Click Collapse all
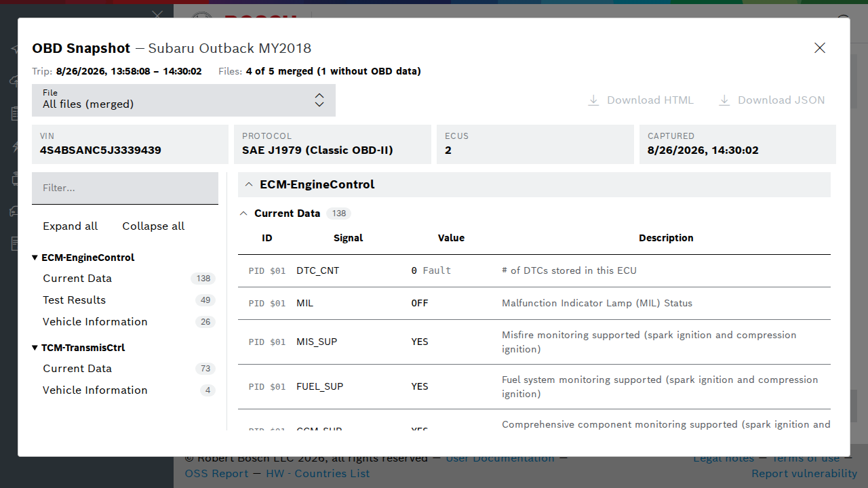 point(153,226)
